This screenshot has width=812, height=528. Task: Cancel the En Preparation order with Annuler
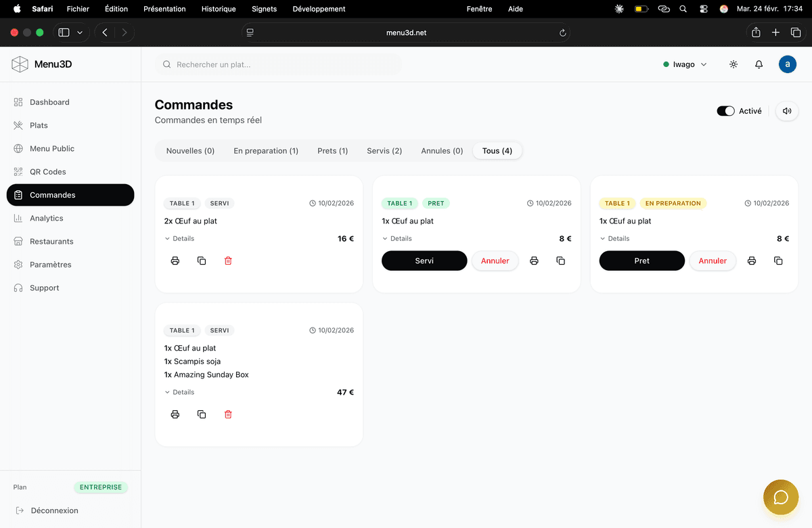tap(713, 261)
